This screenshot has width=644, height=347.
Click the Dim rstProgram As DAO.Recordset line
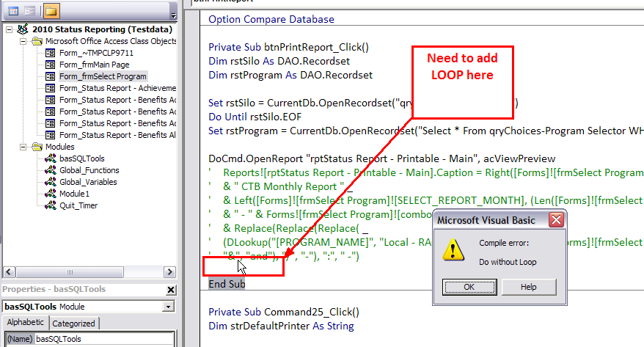coord(290,75)
